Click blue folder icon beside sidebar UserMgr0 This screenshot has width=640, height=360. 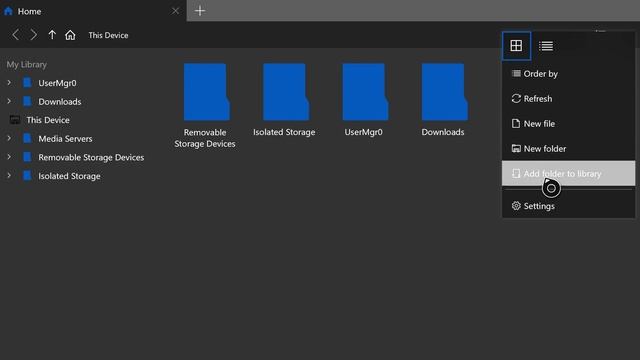click(x=27, y=82)
